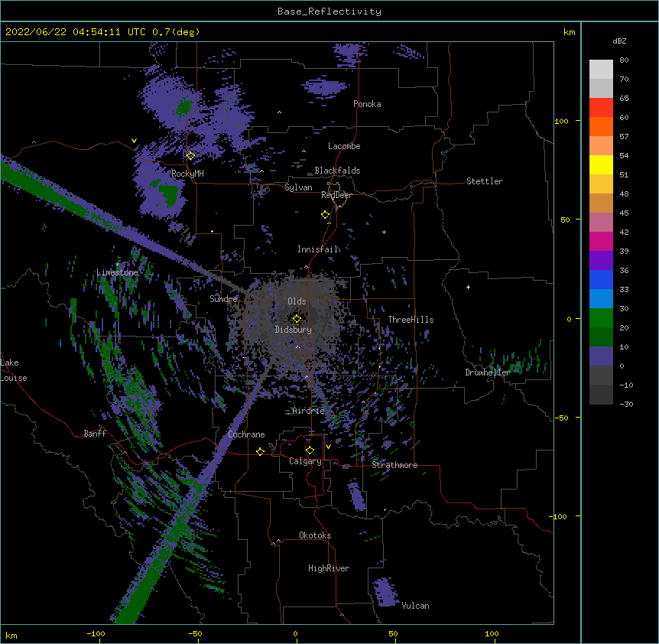Click the yellow diamond marker below Cochrane
Screen dimensions: 659x644
coord(260,451)
